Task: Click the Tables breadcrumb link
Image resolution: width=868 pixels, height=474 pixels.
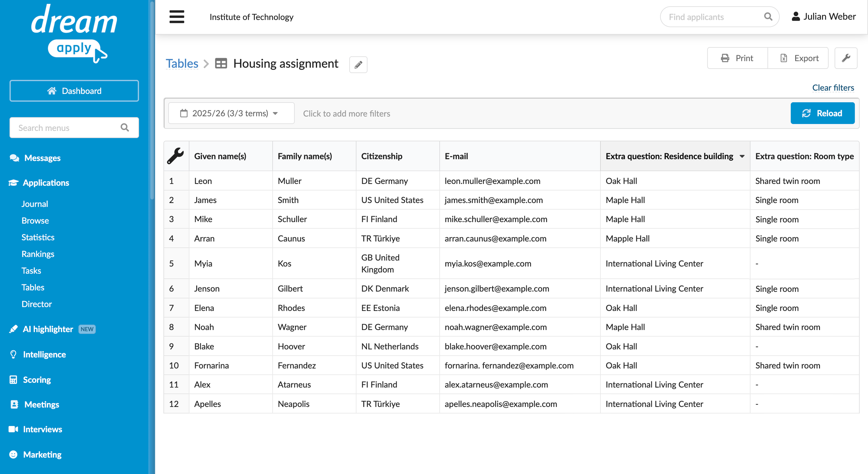Action: click(182, 63)
